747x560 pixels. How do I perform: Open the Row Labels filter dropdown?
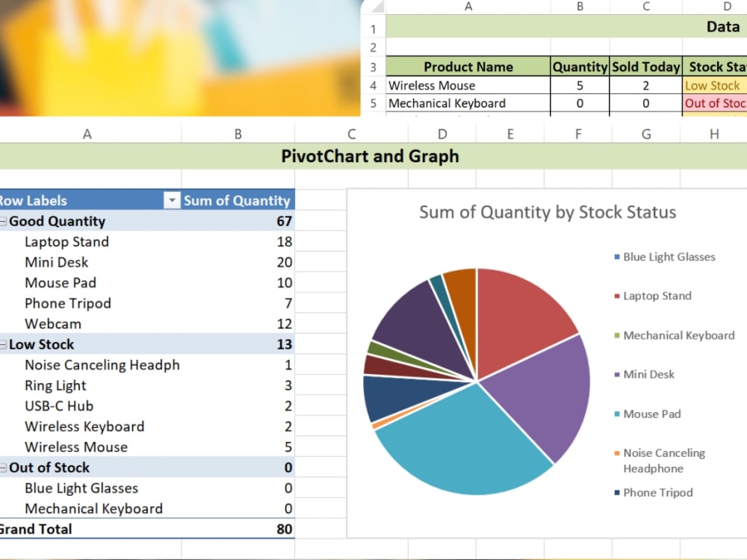coord(172,200)
